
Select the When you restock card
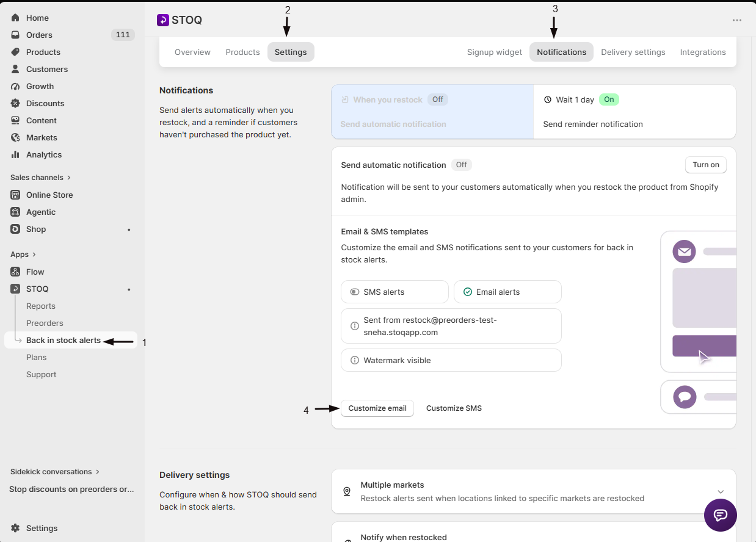(432, 112)
